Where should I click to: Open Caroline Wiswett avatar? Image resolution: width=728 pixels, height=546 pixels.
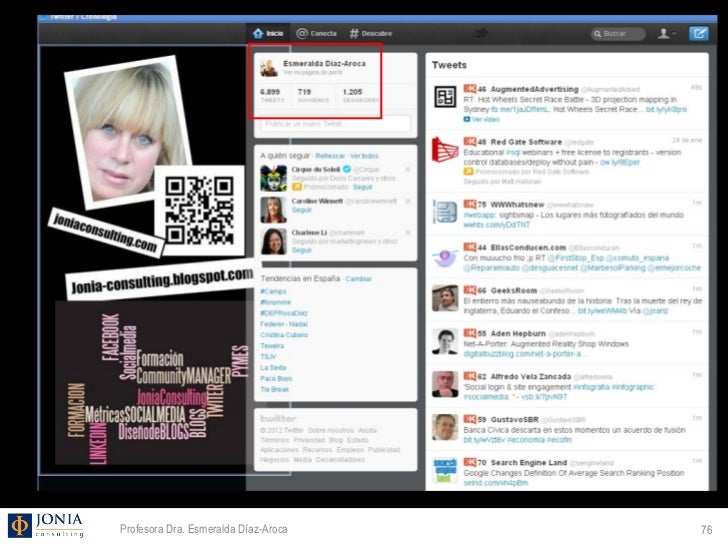(x=273, y=210)
